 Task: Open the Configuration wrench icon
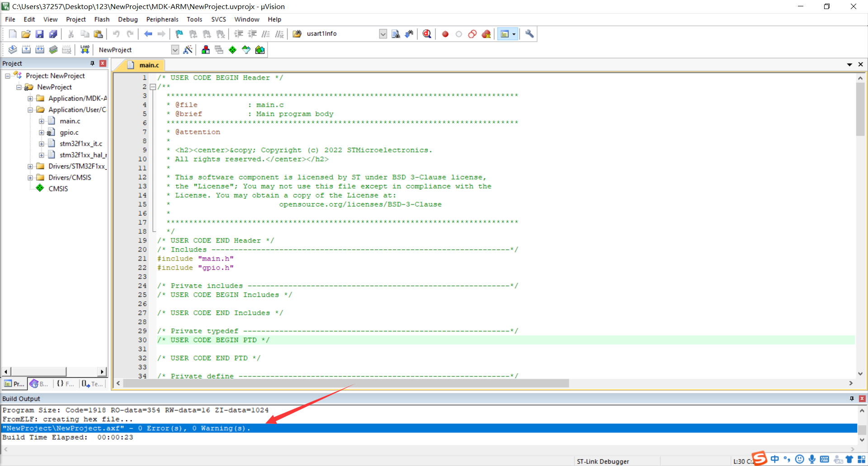pyautogui.click(x=529, y=34)
